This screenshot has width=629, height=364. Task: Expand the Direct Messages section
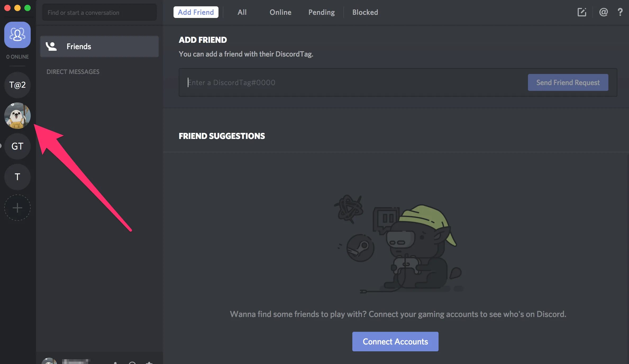73,71
